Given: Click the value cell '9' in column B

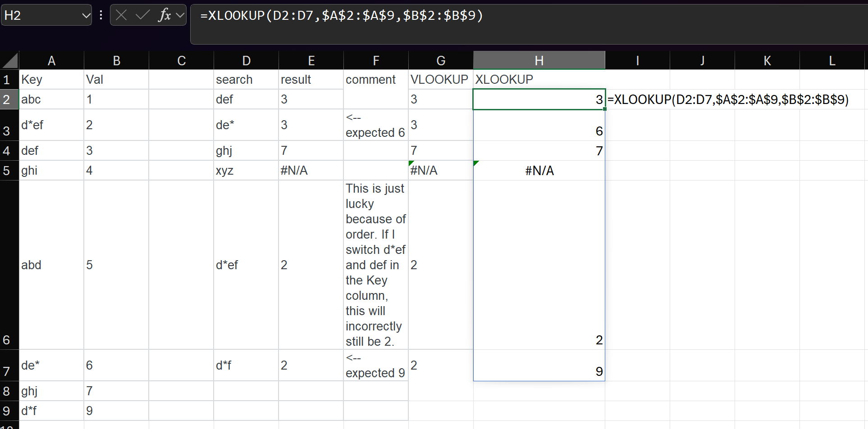Looking at the screenshot, I should pyautogui.click(x=116, y=411).
